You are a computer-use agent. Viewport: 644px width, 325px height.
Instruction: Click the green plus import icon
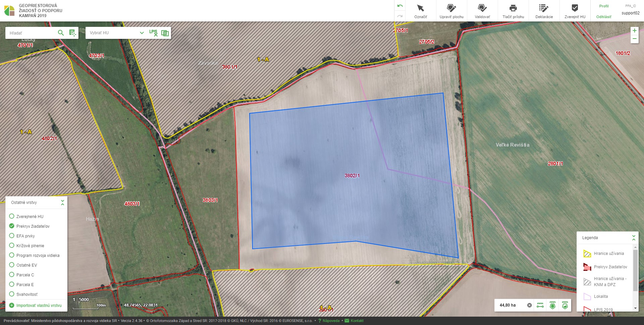coord(12,306)
